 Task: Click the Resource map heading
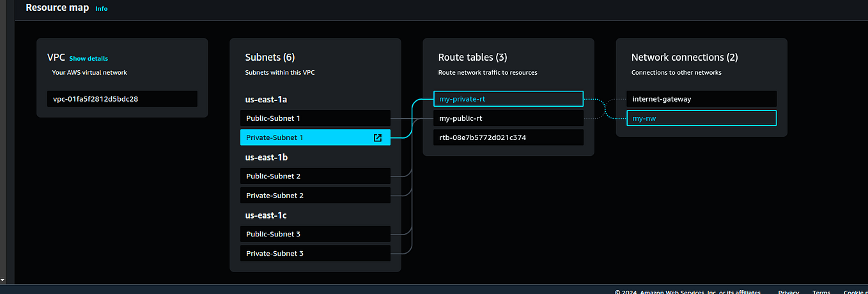pos(57,8)
